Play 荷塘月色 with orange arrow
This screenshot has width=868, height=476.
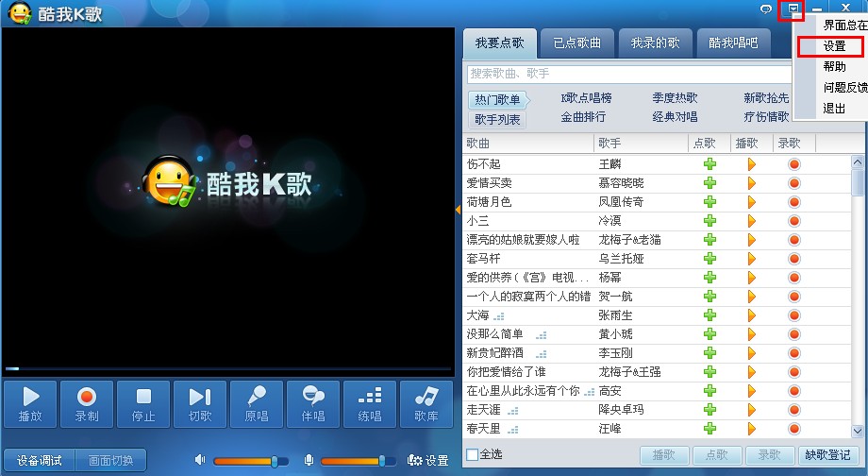[x=752, y=202]
